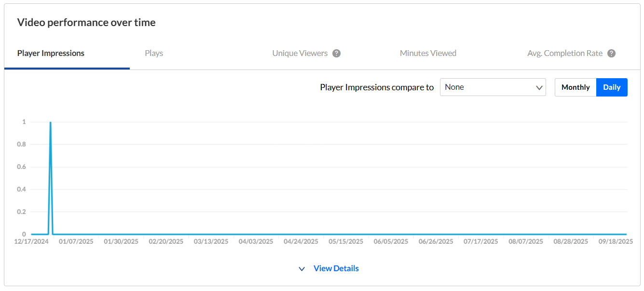The height and width of the screenshot is (291, 644).
Task: Click the Avg. Completion Rate help icon
Action: click(612, 54)
